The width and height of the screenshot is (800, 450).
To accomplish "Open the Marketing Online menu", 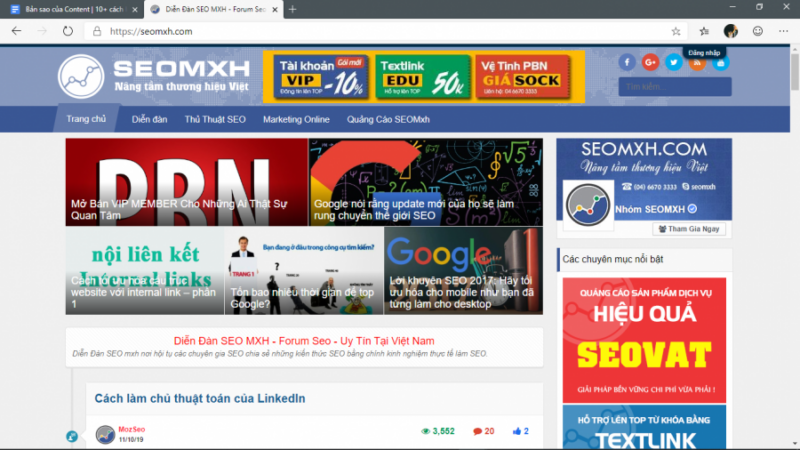I will coord(296,119).
